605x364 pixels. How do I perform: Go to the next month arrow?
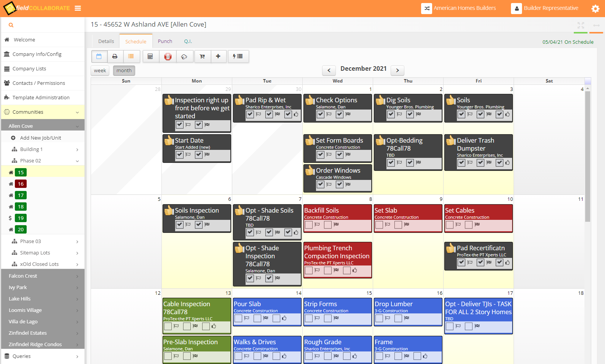pyautogui.click(x=397, y=70)
